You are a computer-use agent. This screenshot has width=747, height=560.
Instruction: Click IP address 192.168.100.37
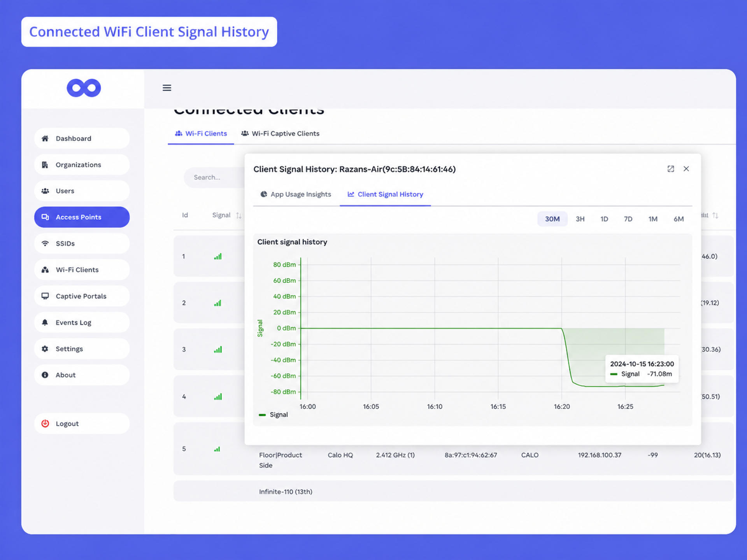point(600,455)
